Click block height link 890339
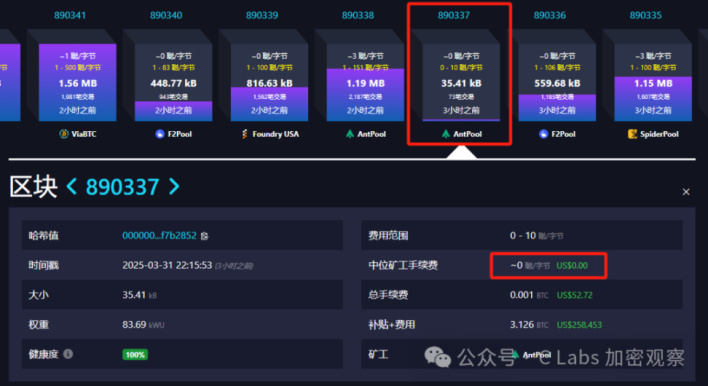The image size is (708, 386). point(262,15)
